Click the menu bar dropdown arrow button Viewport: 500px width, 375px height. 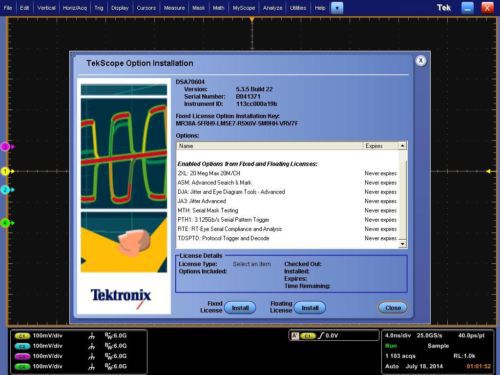[x=337, y=8]
